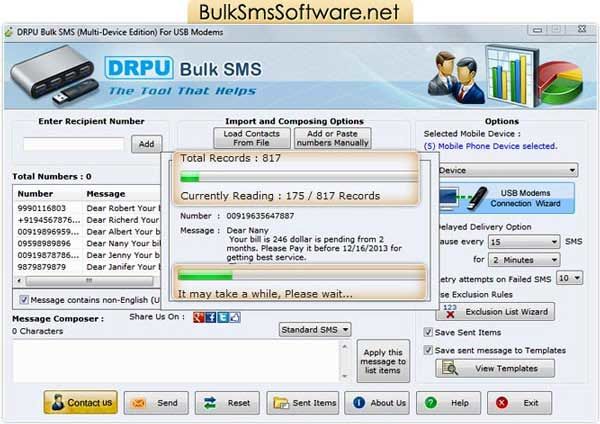Click Add or Paste numbers Manually
The height and width of the screenshot is (424, 600).
pos(332,139)
